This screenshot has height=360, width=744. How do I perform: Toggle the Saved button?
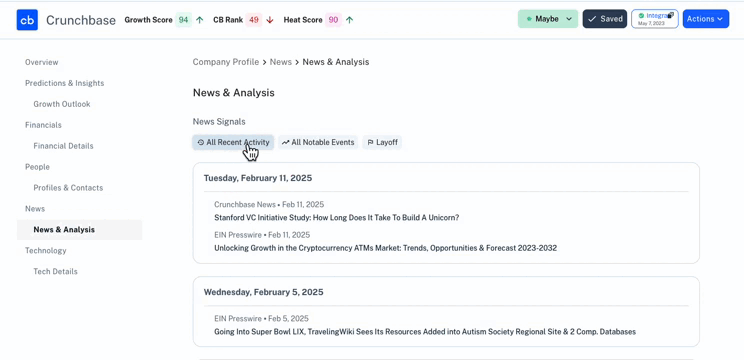point(604,19)
